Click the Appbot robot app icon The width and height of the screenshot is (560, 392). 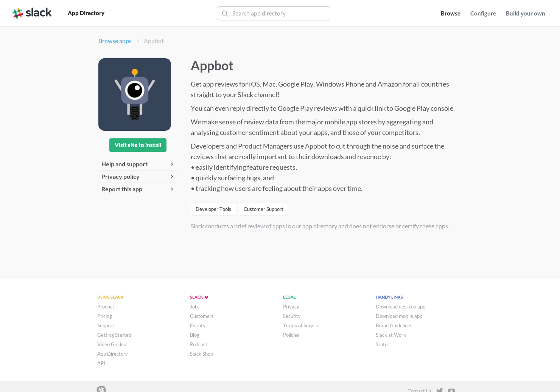134,94
